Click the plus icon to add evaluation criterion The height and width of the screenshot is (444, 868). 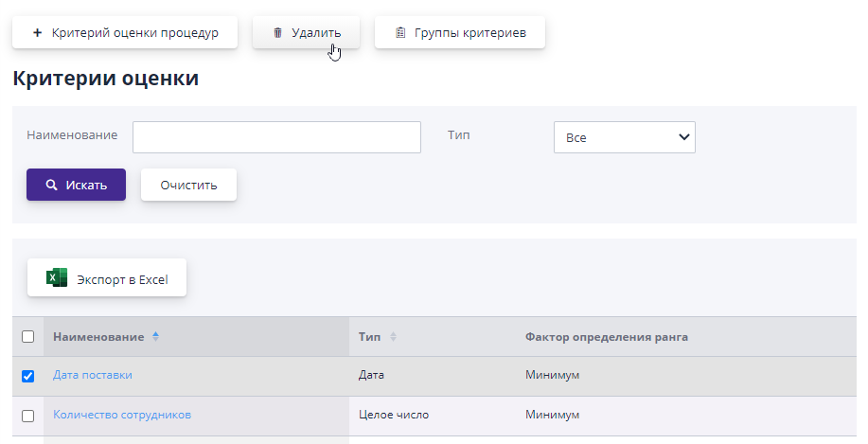click(37, 33)
